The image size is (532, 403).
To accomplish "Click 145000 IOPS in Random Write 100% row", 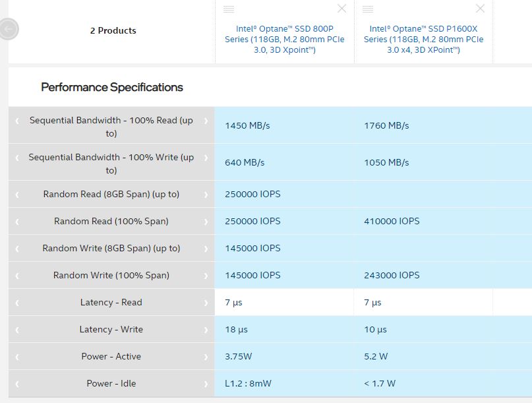I will (252, 275).
